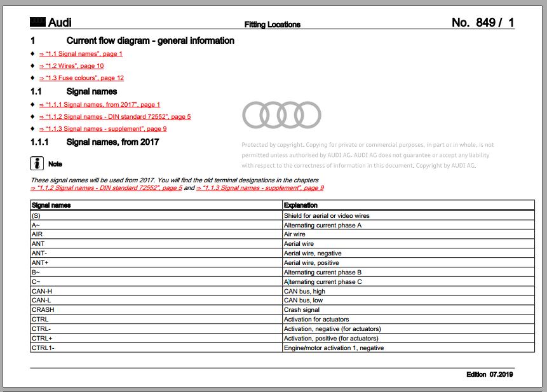
Task: Select the 'CAN-L' signal name cell
Action: click(156, 301)
